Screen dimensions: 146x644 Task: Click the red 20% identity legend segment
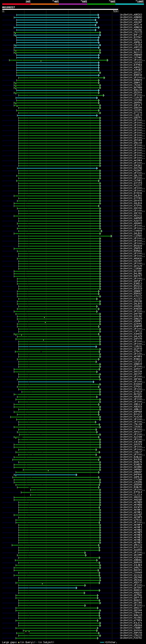click(16, 4)
